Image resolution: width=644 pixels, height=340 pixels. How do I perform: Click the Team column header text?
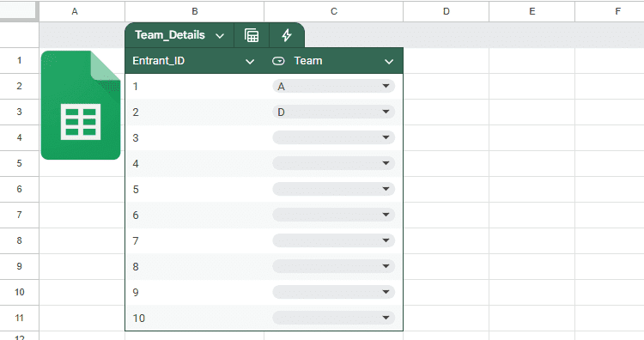pos(308,61)
